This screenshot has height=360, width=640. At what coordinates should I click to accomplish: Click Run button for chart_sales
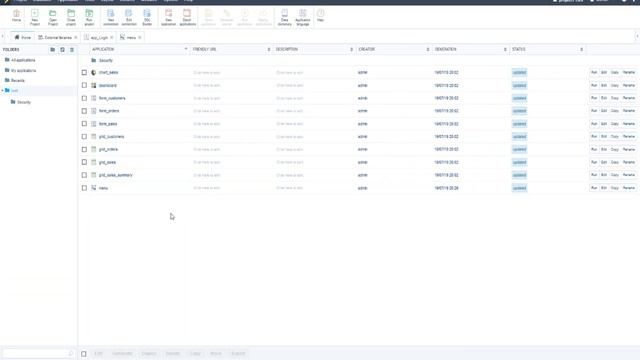tap(594, 72)
